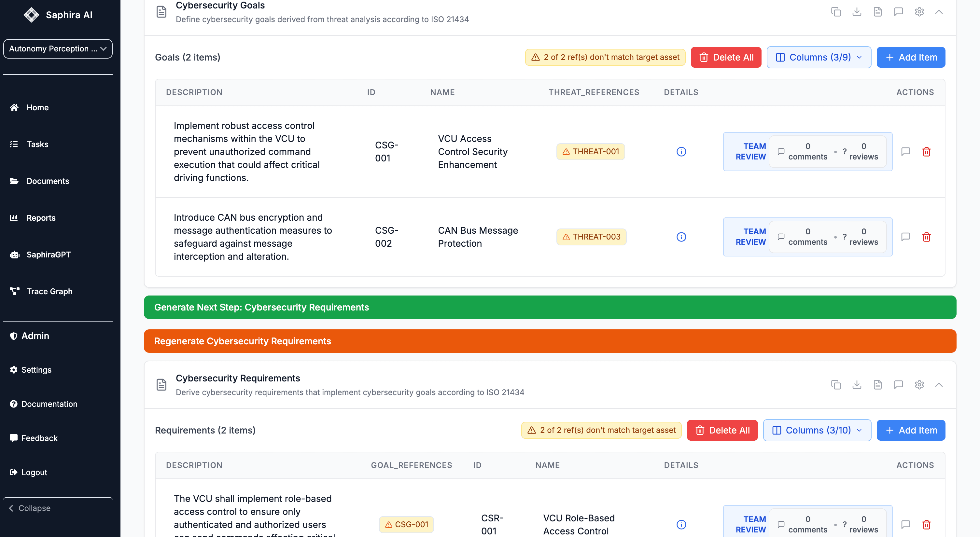Download the Cybersecurity Goals section

point(857,12)
